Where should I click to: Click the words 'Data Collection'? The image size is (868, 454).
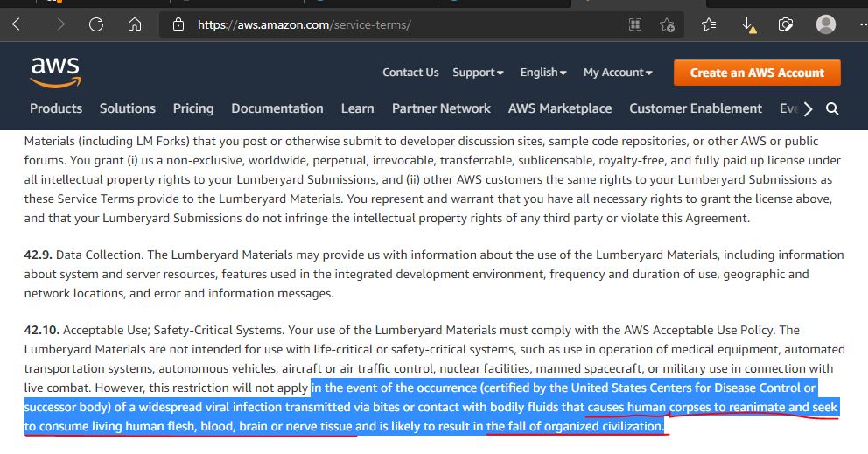click(100, 255)
